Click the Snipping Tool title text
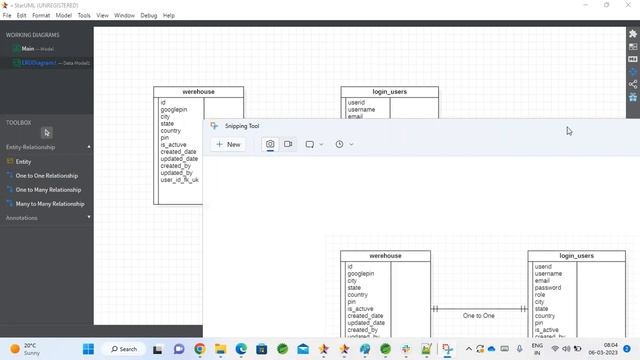The width and height of the screenshot is (640, 360). (x=242, y=126)
